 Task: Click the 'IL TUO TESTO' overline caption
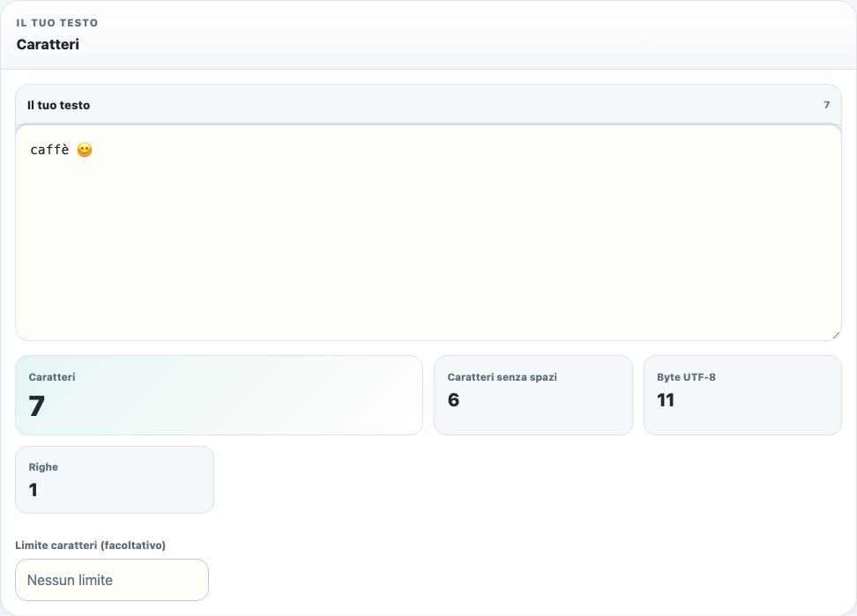pos(57,23)
